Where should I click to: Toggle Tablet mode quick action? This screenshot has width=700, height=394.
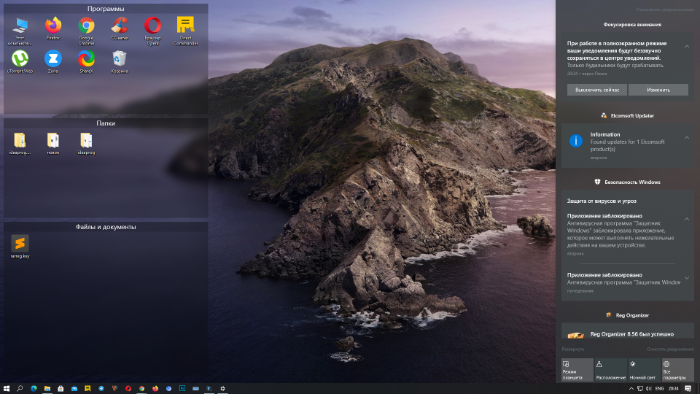[x=577, y=370]
